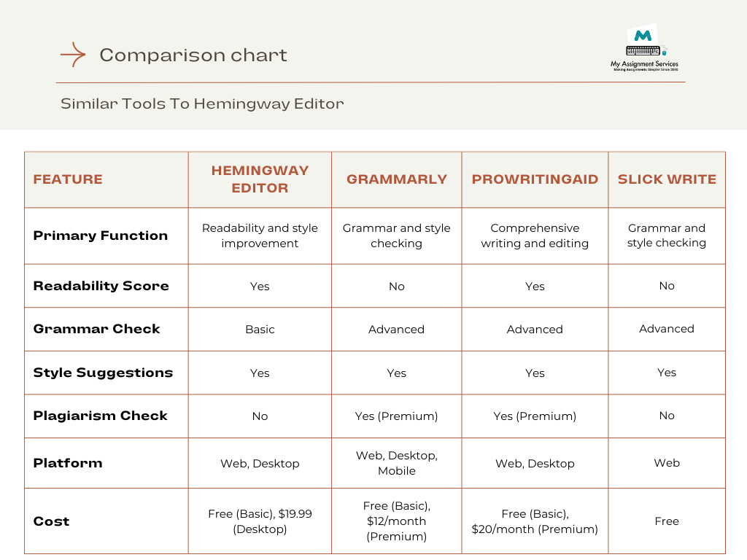The image size is (747, 560).
Task: Click Grammarly's Web, Desktop, Mobile platform cell
Action: tap(397, 463)
